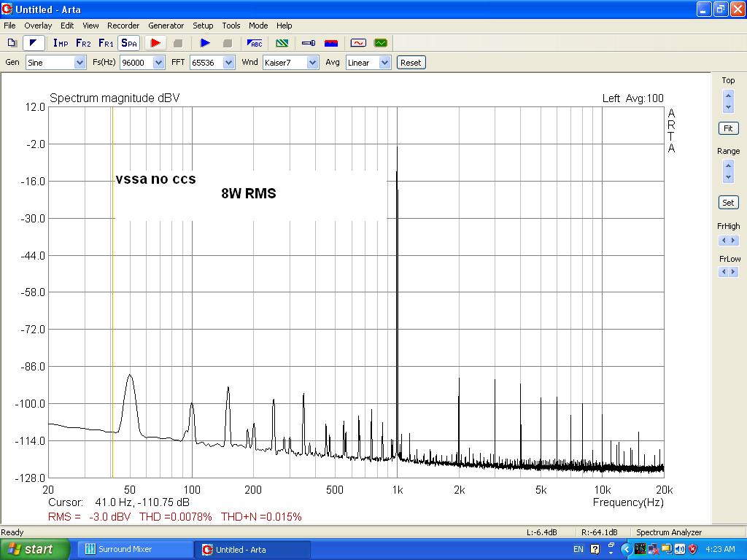
Task: Click the help question mark tray icon
Action: (595, 550)
